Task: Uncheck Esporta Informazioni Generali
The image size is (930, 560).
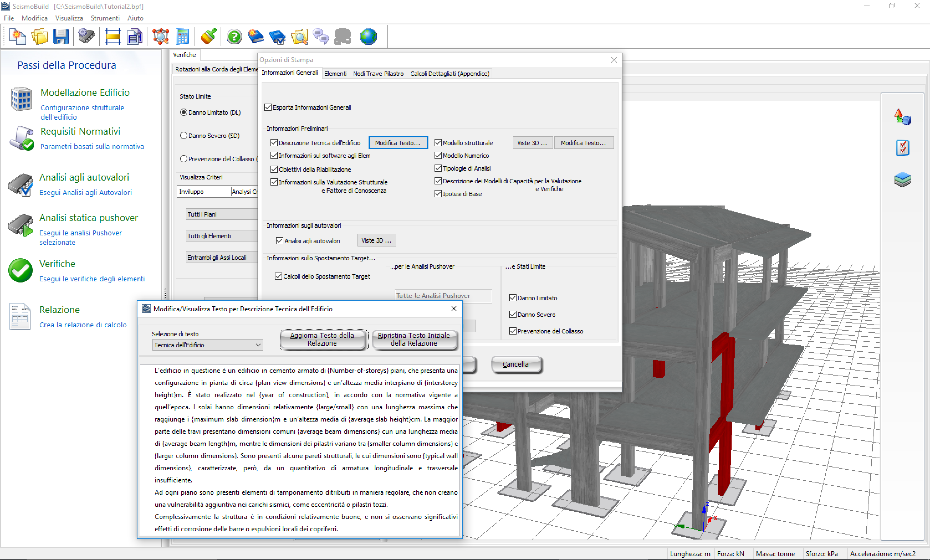Action: (268, 107)
